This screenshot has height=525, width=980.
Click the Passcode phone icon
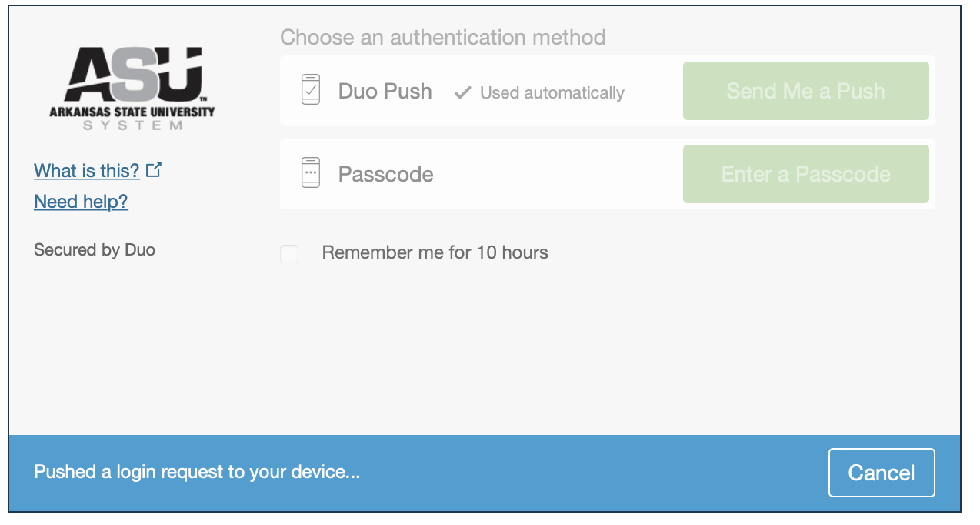point(311,173)
